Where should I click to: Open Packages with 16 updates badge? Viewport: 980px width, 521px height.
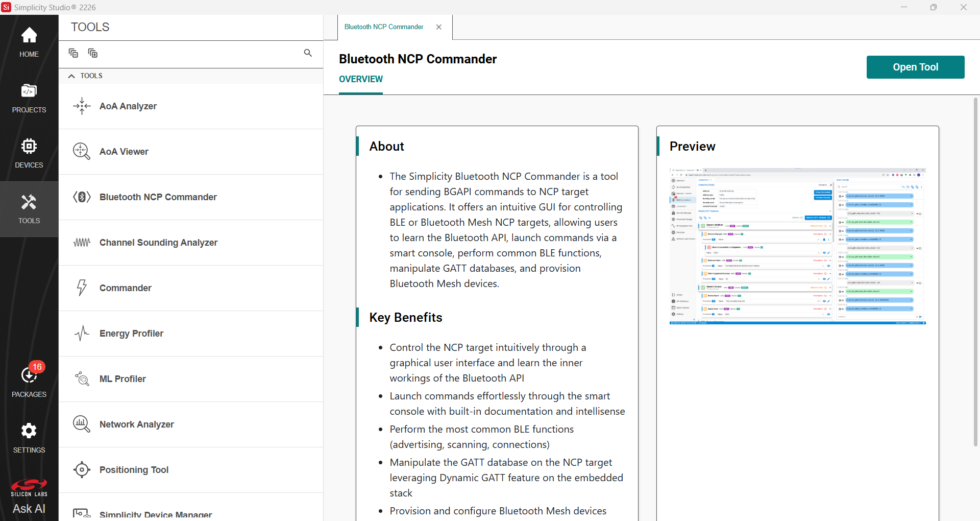[x=29, y=382]
